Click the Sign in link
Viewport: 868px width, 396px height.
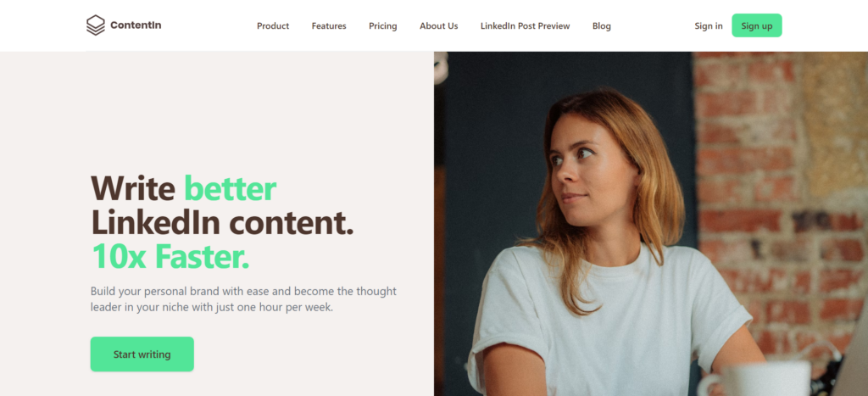[x=709, y=26]
